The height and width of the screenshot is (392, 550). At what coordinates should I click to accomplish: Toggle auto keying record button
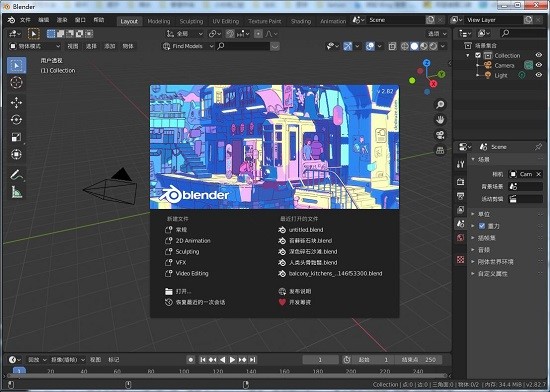tap(191, 360)
